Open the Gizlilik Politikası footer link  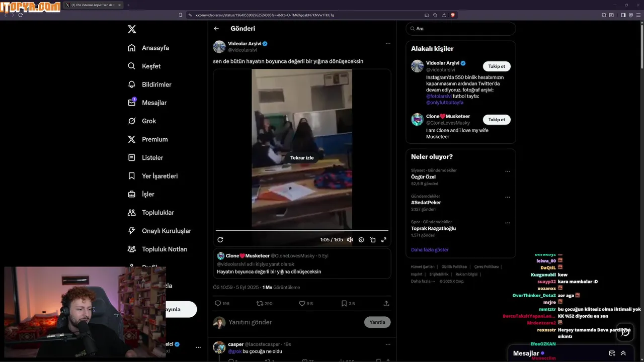[x=454, y=267]
